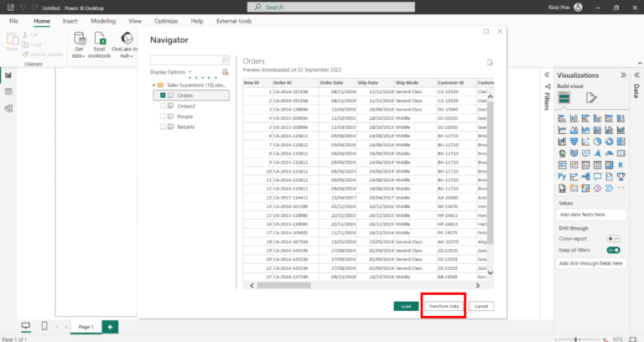This screenshot has height=342, width=644.
Task: Switch to Report view in left sidebar
Action: point(8,75)
